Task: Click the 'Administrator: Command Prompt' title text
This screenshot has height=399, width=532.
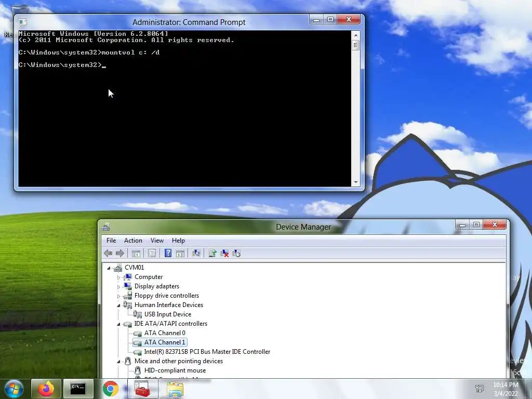Action: pyautogui.click(x=189, y=22)
